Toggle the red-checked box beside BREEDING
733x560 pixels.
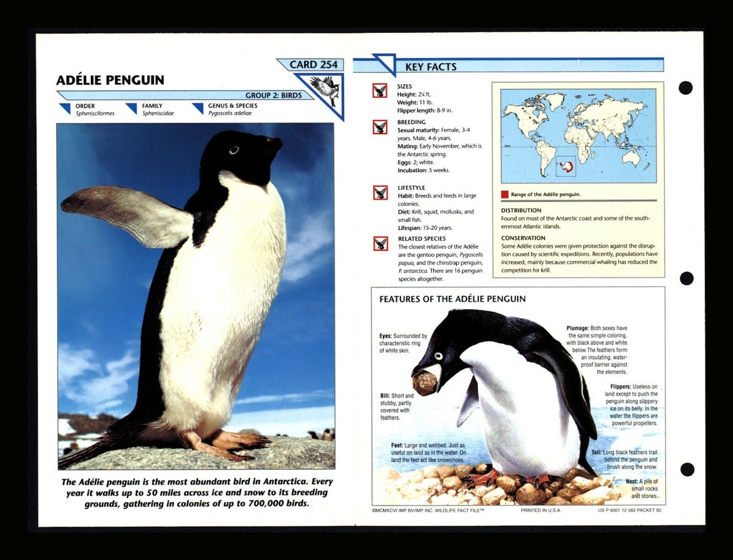tap(382, 126)
